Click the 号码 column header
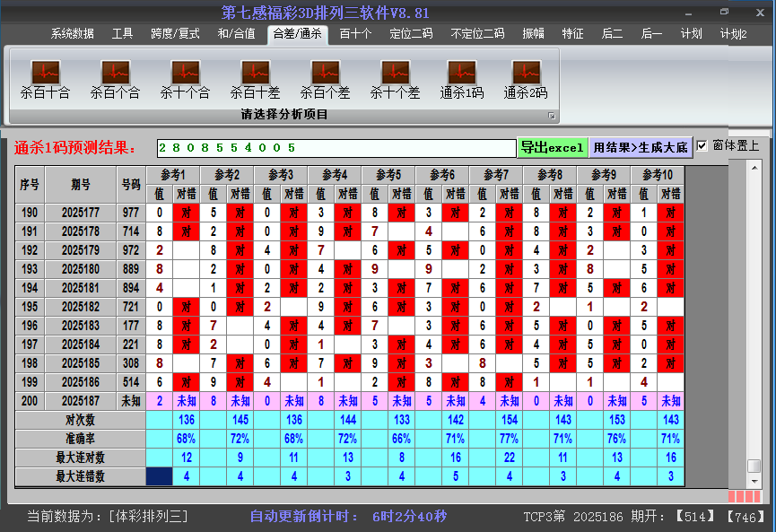Screen dimensions: 776x532 coord(131,185)
